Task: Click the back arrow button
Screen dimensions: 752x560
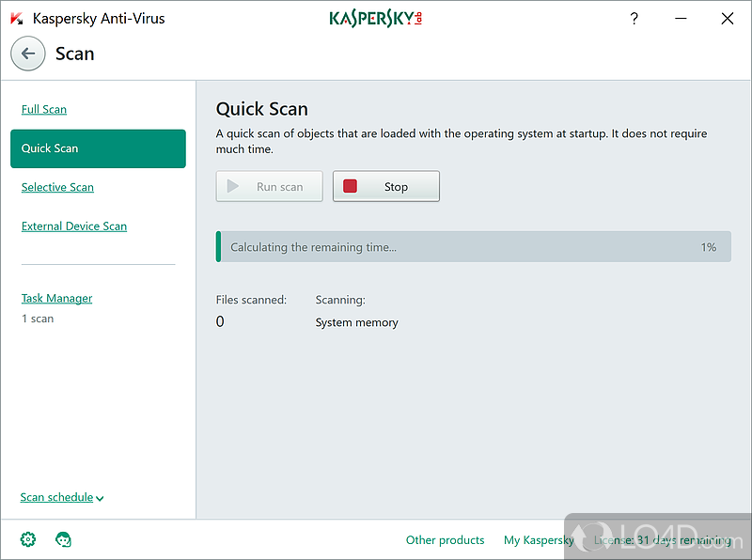Action: click(28, 54)
